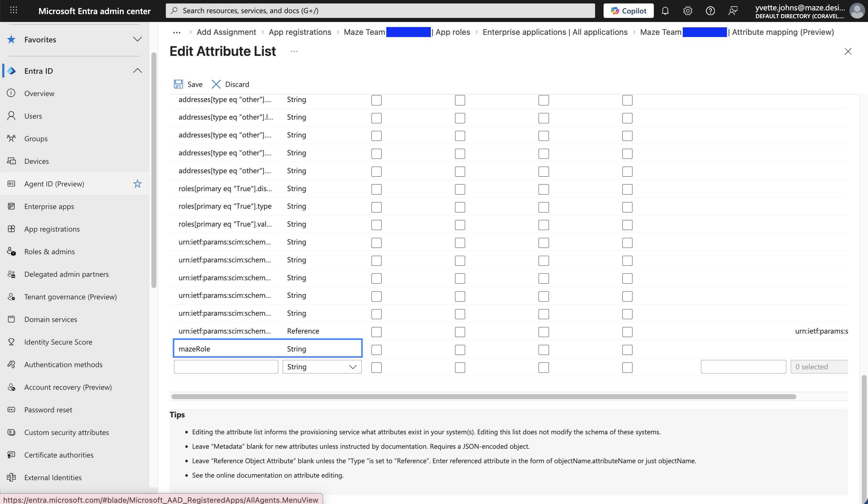This screenshot has width=868, height=504.
Task: Go to Add Assignment breadcrumb
Action: (226, 32)
